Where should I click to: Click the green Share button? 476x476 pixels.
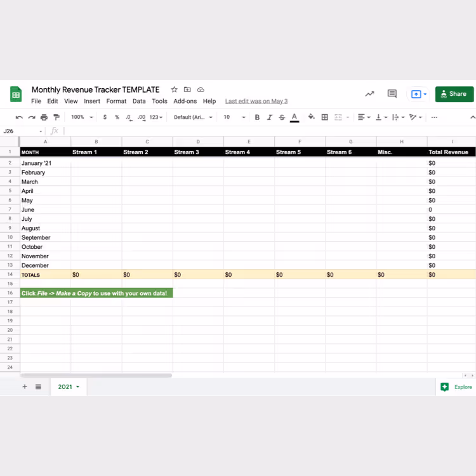(454, 94)
